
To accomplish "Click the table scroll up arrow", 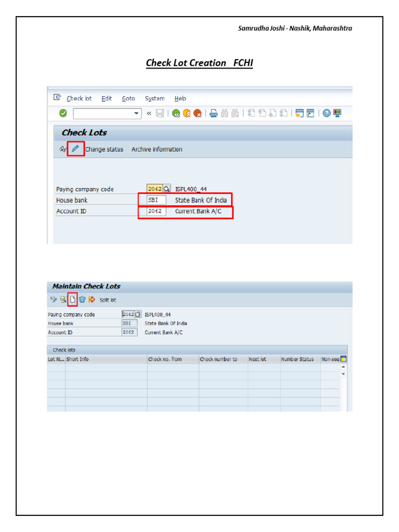I will click(x=343, y=367).
